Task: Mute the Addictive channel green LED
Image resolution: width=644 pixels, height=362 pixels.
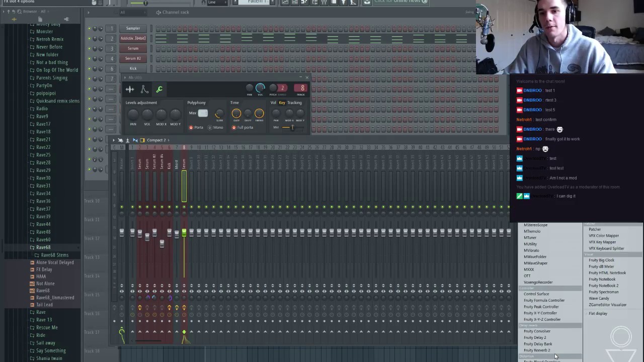Action: coord(90,39)
